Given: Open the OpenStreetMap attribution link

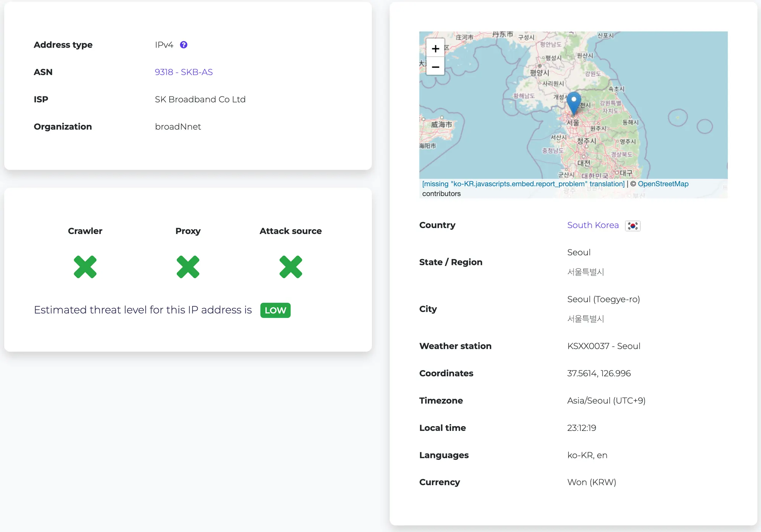Looking at the screenshot, I should click(x=663, y=184).
